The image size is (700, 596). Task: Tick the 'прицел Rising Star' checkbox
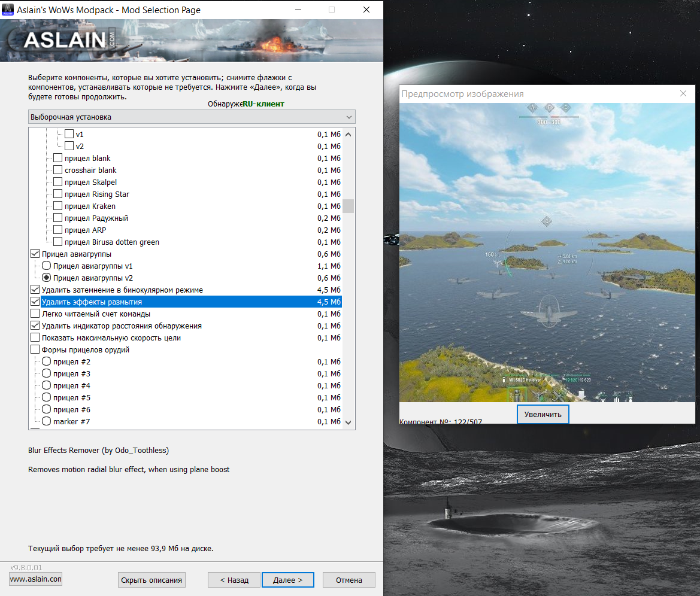57,194
